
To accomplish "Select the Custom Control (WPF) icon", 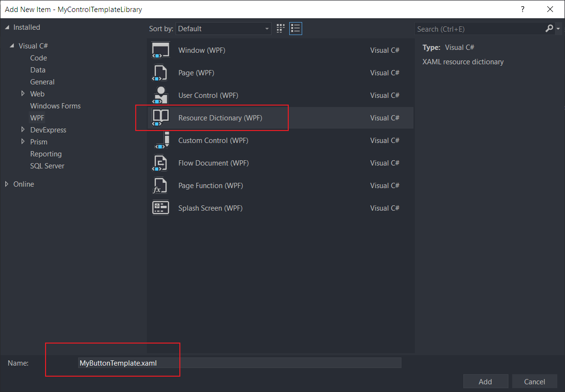I will click(x=161, y=141).
